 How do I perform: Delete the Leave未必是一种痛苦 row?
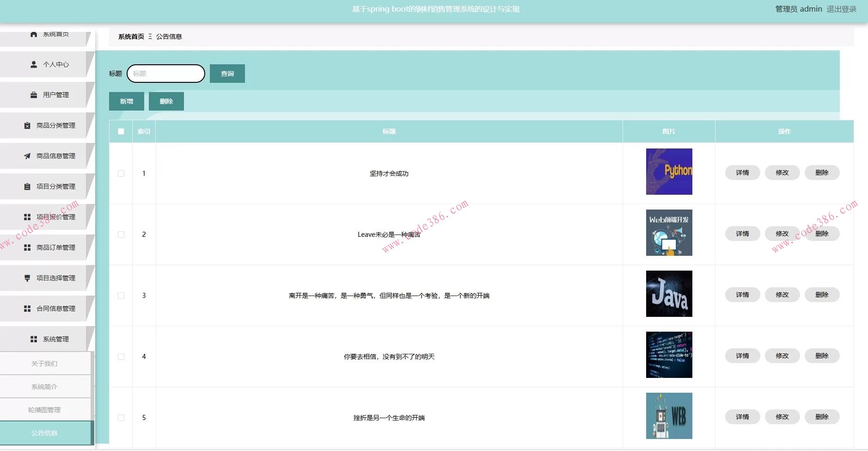[x=822, y=234]
